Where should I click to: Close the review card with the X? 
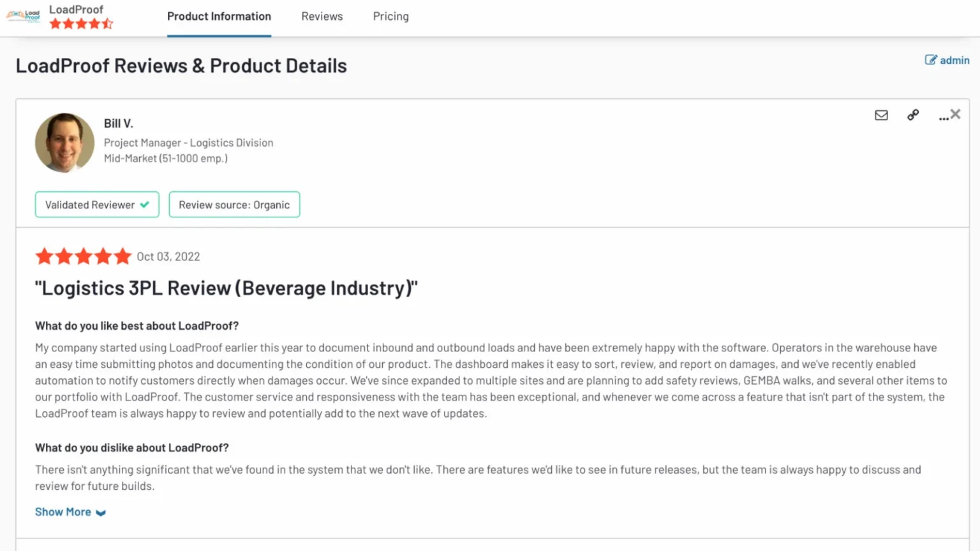click(955, 114)
